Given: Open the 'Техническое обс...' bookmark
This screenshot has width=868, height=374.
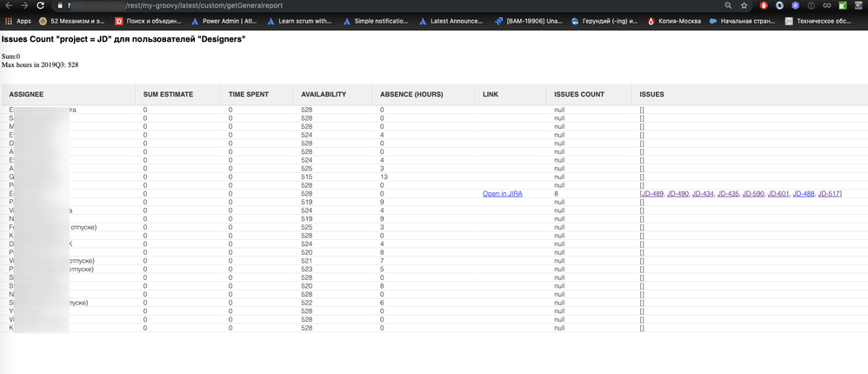Looking at the screenshot, I should pos(818,22).
